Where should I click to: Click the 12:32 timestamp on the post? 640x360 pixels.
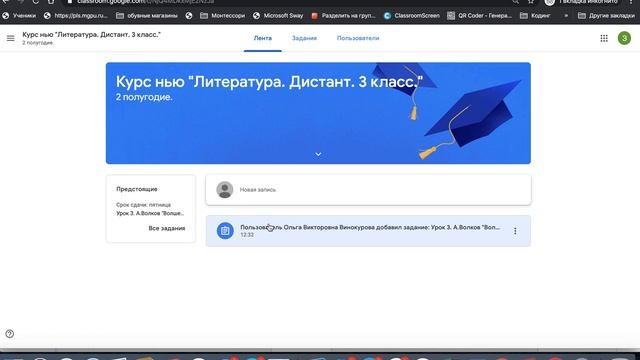tap(247, 235)
